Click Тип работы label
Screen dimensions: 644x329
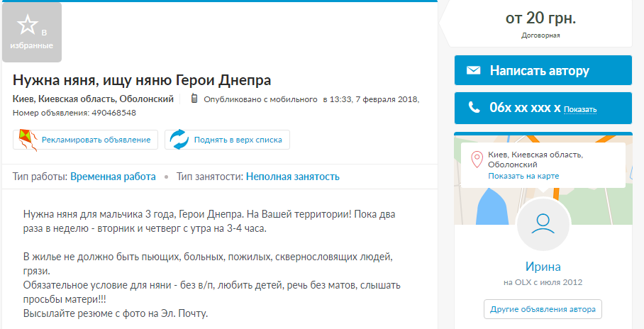tap(40, 177)
